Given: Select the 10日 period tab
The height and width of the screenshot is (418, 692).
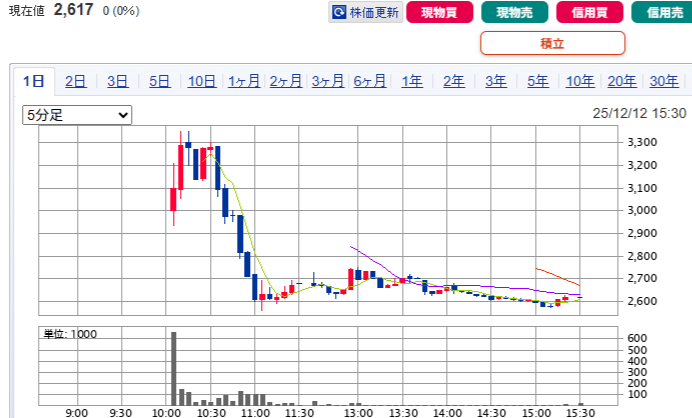Looking at the screenshot, I should coord(201,81).
